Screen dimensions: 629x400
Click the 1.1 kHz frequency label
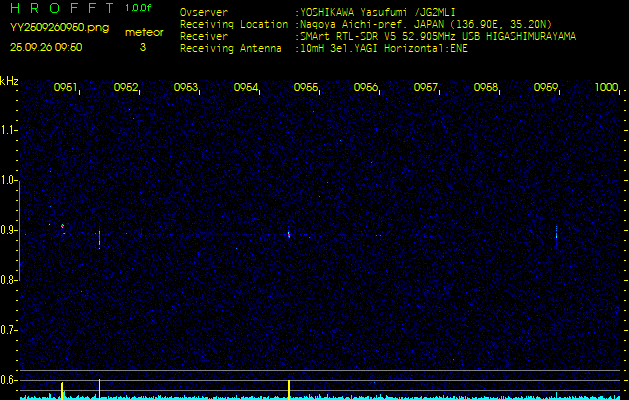(x=8, y=130)
